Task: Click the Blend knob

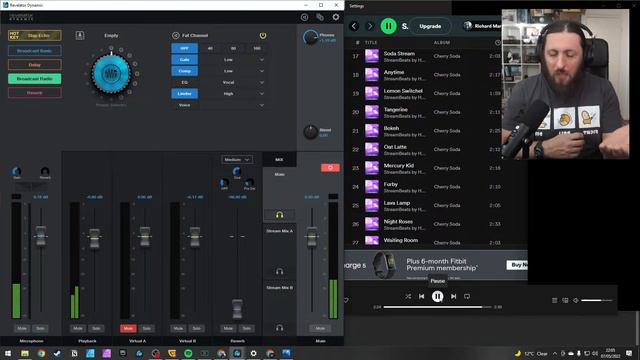Action: 311,132
